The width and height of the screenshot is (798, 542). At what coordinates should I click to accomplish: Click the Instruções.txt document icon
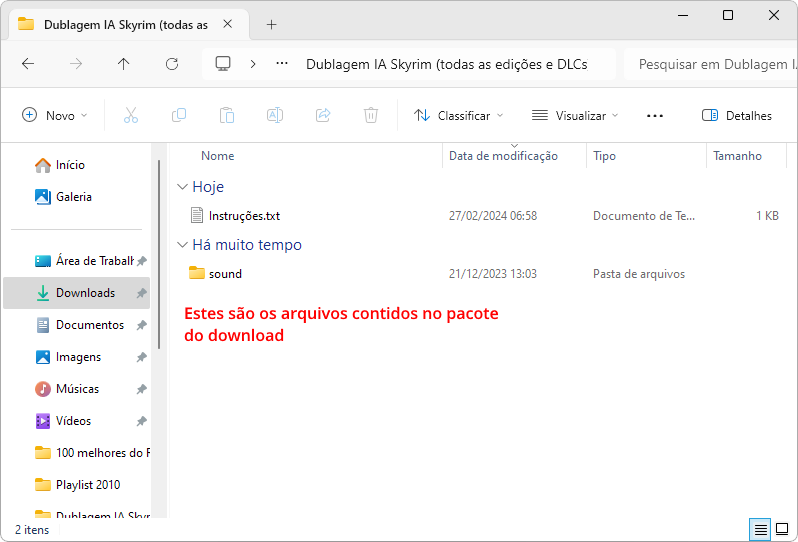[196, 215]
